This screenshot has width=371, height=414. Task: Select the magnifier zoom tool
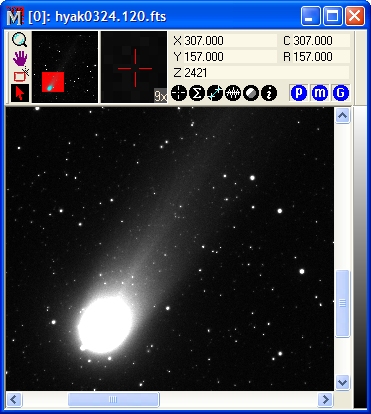coord(20,40)
